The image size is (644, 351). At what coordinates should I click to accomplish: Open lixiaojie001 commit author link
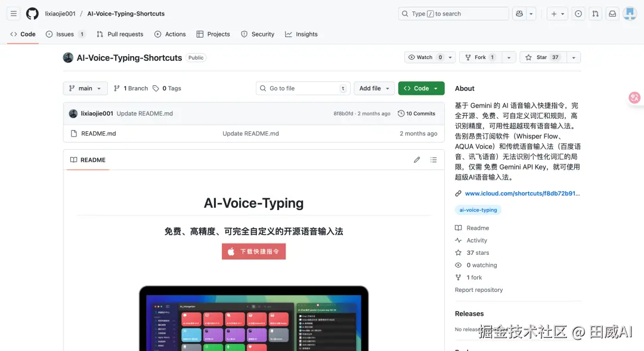pyautogui.click(x=97, y=113)
